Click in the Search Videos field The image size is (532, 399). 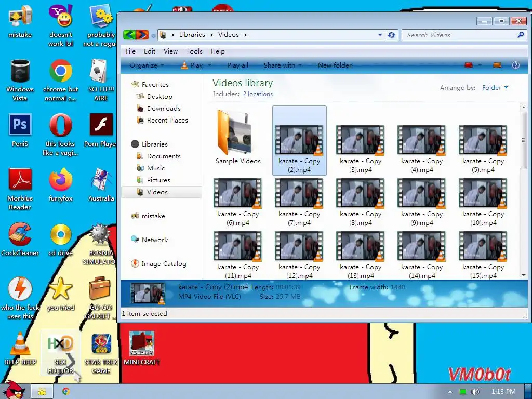[463, 35]
